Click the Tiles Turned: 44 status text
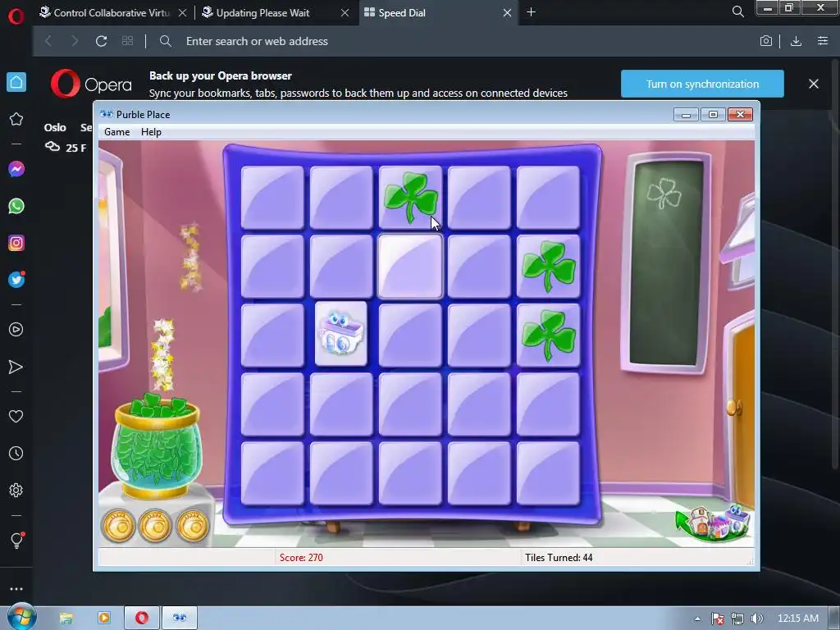 click(559, 558)
